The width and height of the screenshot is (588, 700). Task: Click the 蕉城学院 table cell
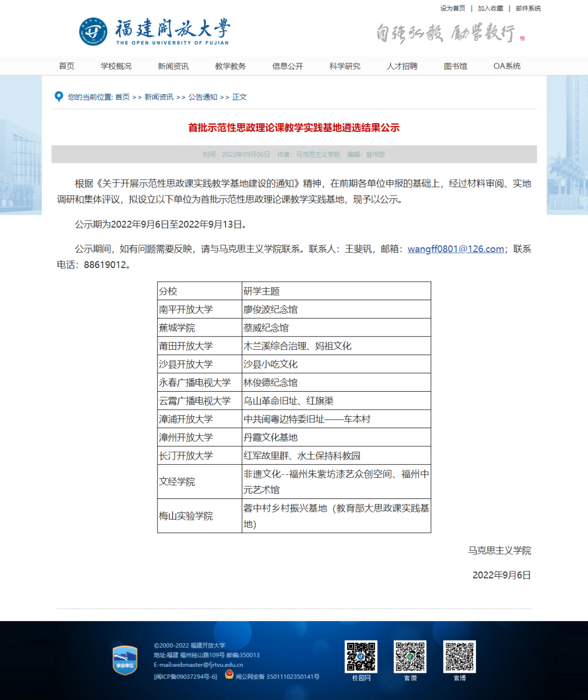point(200,328)
